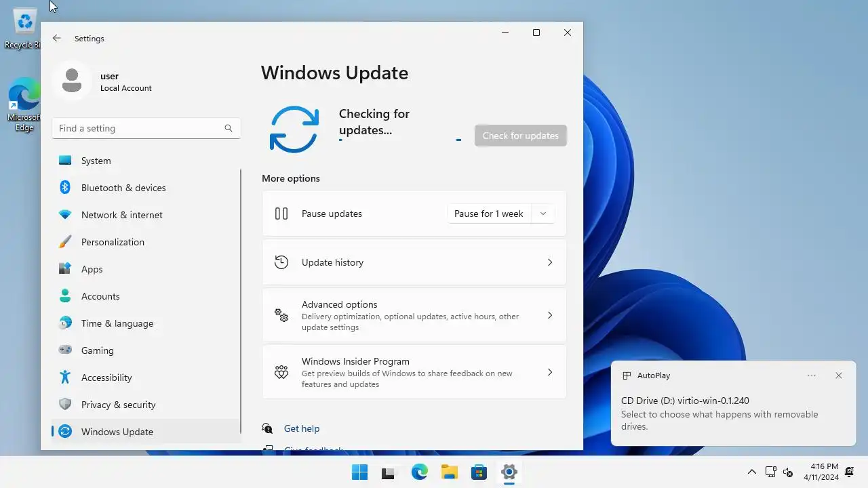The image size is (868, 488).
Task: Click the Check for updates button
Action: click(x=521, y=136)
